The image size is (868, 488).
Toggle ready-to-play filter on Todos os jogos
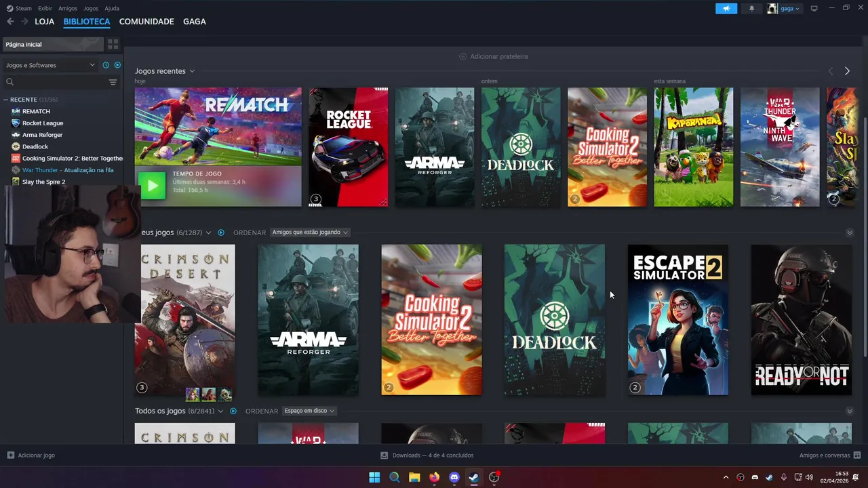233,411
